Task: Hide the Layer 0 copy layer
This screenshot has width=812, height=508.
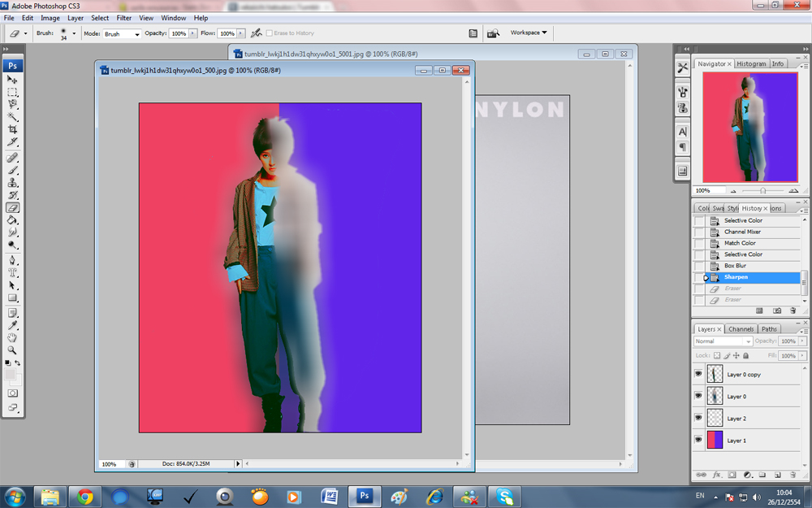Action: (x=698, y=374)
